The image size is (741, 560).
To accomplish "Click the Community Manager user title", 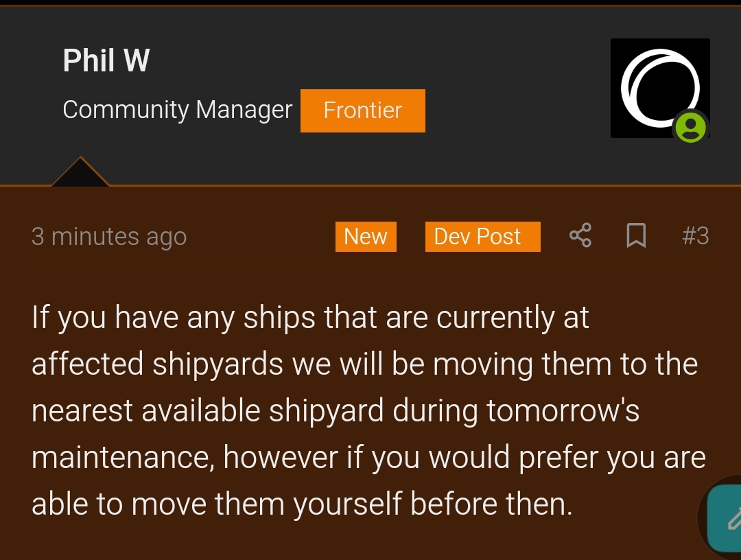I will 178,110.
